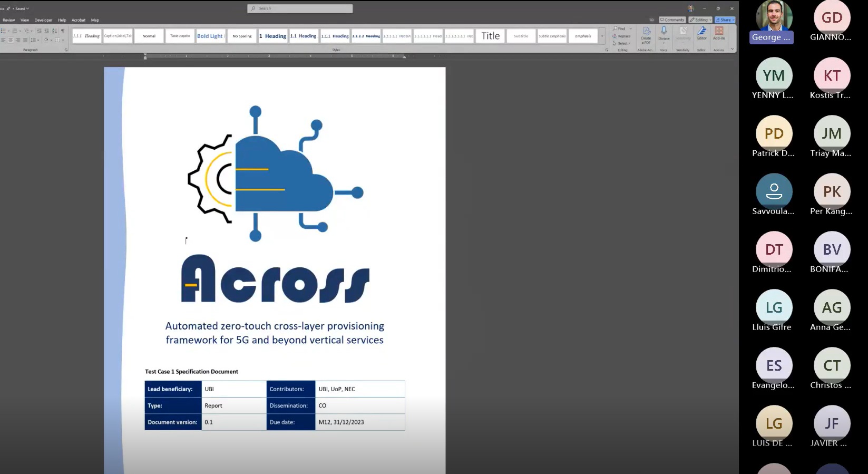
Task: Click the Comments button
Action: [x=672, y=20]
